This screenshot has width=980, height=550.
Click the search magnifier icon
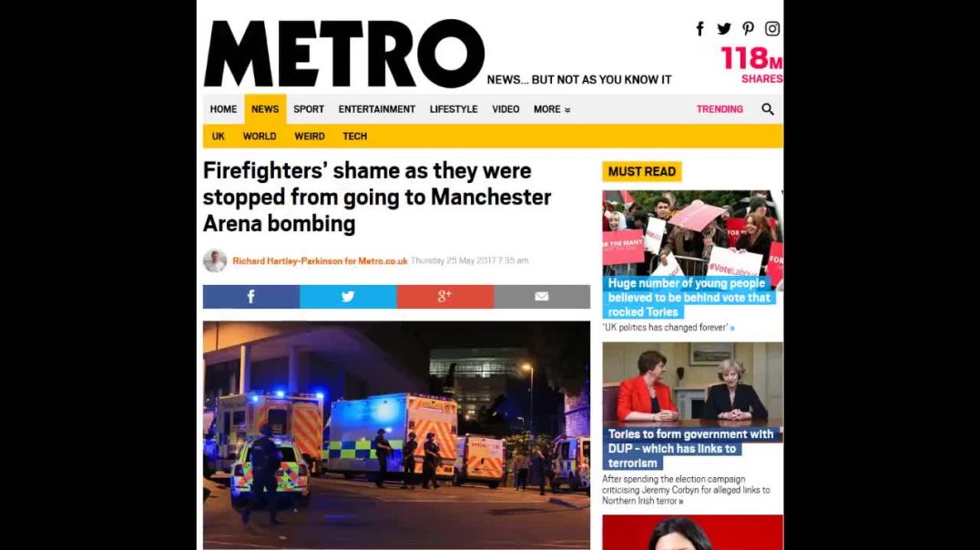[768, 109]
